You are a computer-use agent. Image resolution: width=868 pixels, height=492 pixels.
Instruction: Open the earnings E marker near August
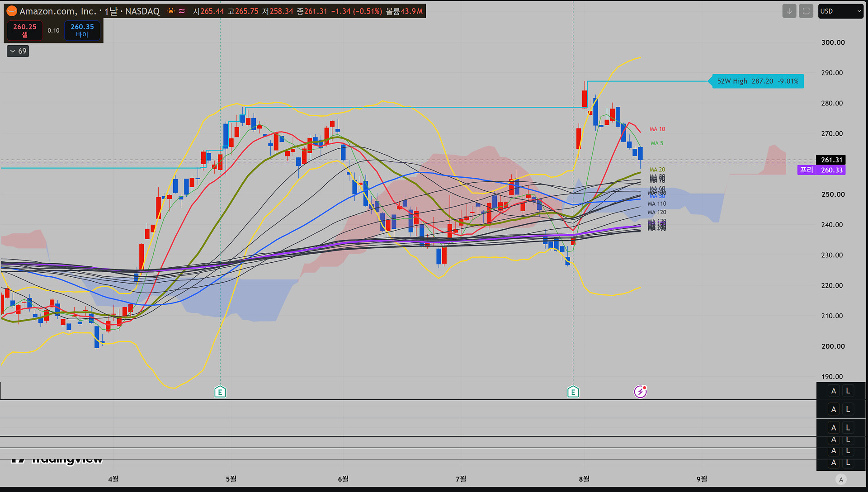[x=573, y=392]
